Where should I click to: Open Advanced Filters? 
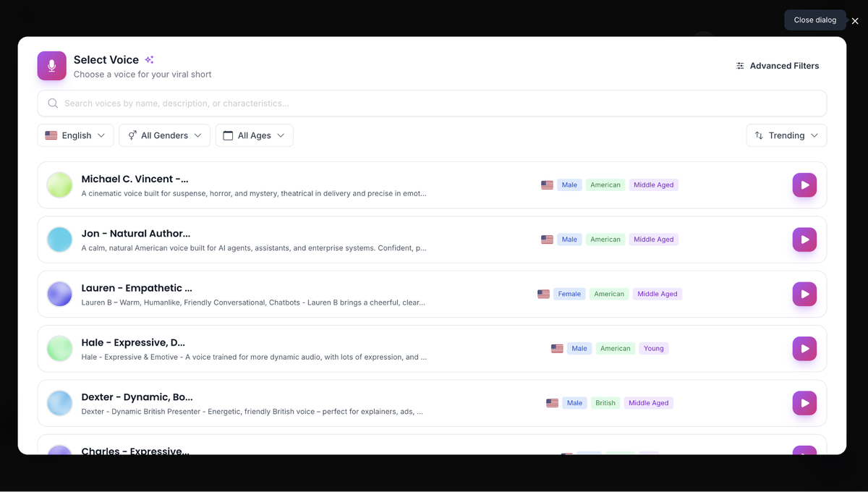pyautogui.click(x=778, y=66)
